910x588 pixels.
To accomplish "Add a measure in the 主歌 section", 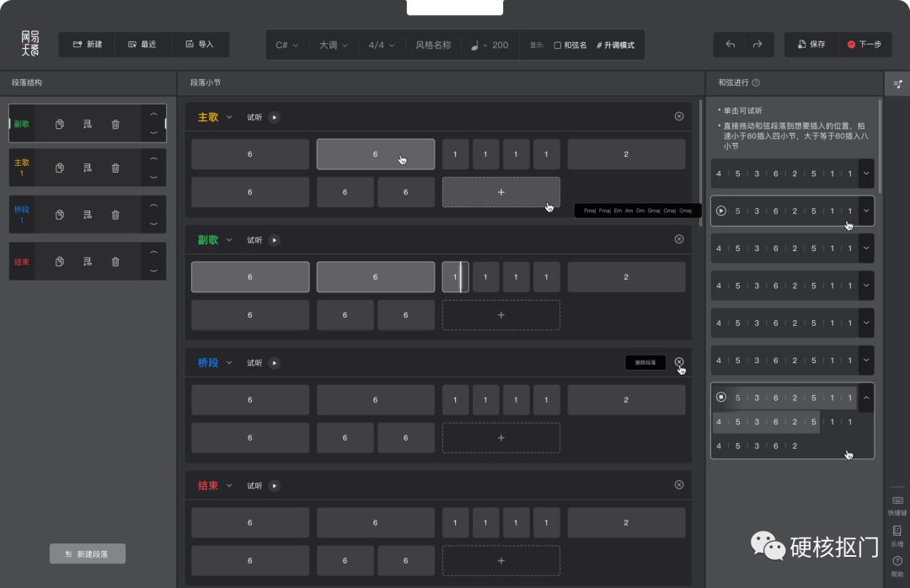I will [x=500, y=192].
